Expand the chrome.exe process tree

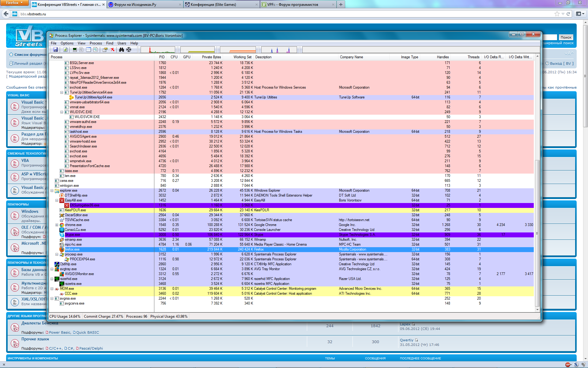pyautogui.click(x=57, y=225)
